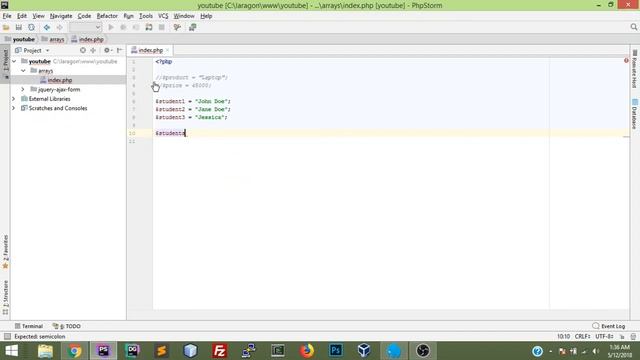Open the File menu
Screen dimensions: 640x360
point(7,16)
